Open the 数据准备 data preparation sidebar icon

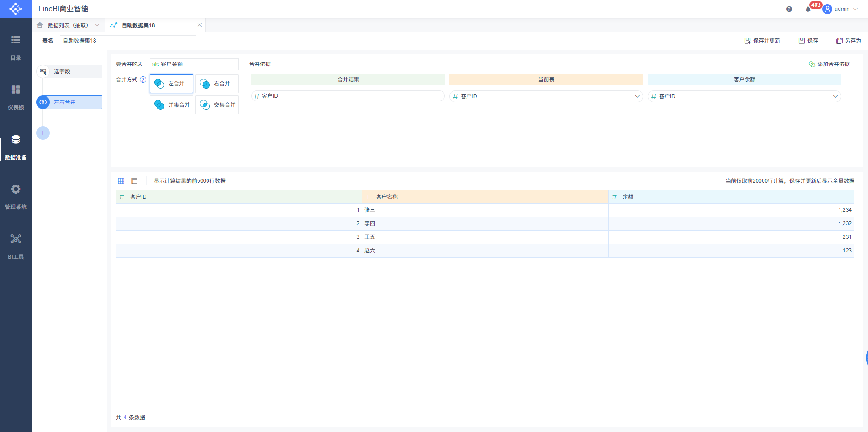coord(16,139)
